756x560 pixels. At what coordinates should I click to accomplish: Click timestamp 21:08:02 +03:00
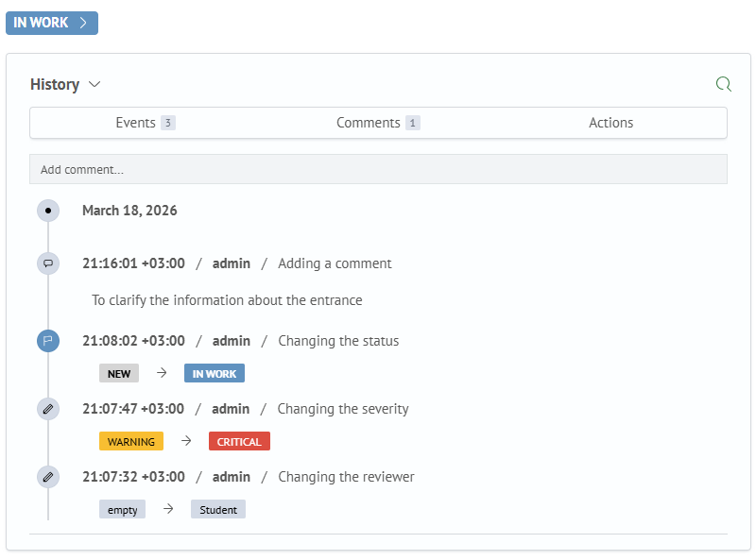coord(133,341)
